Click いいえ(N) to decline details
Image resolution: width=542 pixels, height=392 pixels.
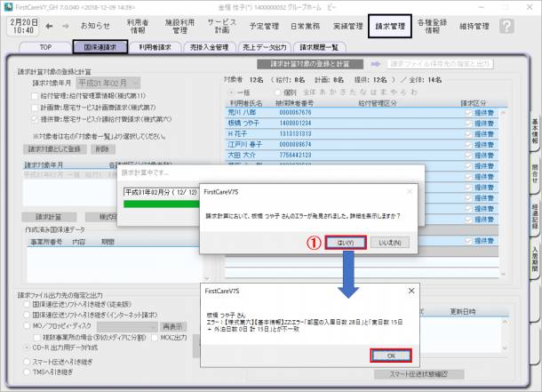click(390, 242)
